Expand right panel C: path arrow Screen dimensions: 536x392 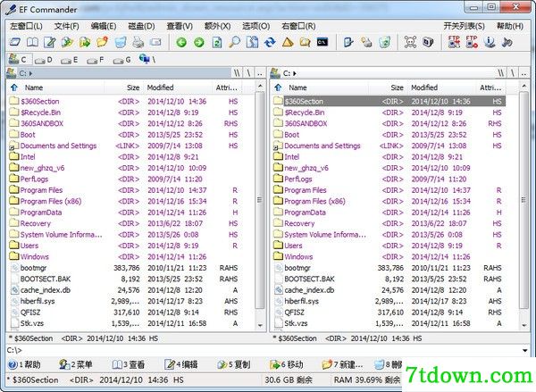pyautogui.click(x=295, y=73)
